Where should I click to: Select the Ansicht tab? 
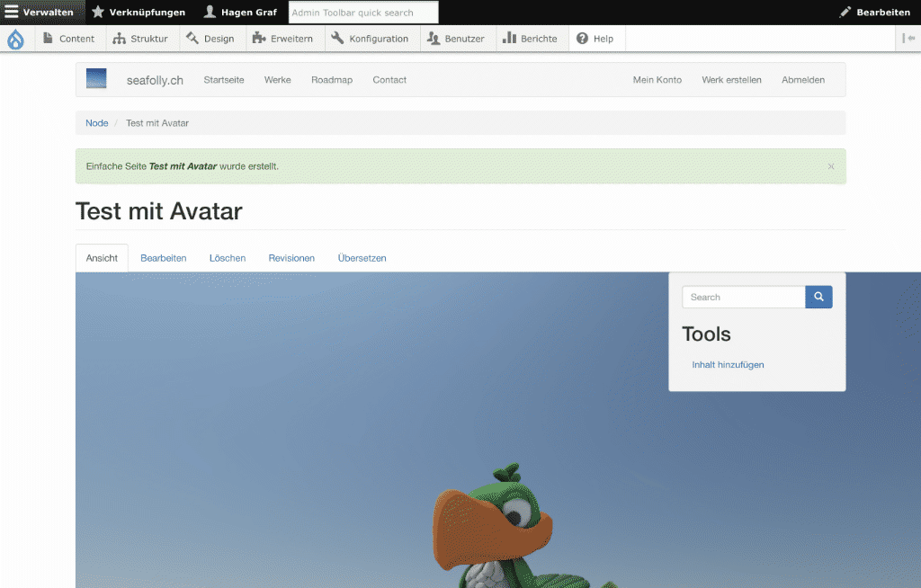[102, 258]
